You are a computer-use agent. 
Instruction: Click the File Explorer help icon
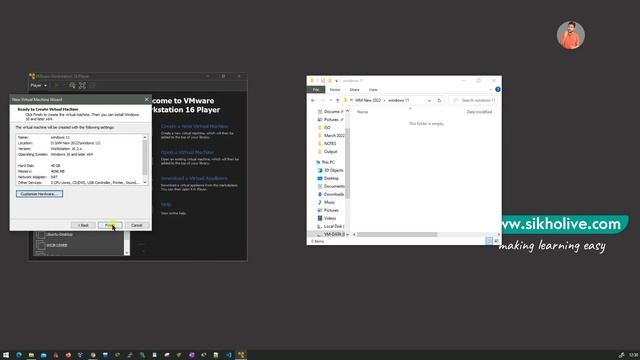498,89
